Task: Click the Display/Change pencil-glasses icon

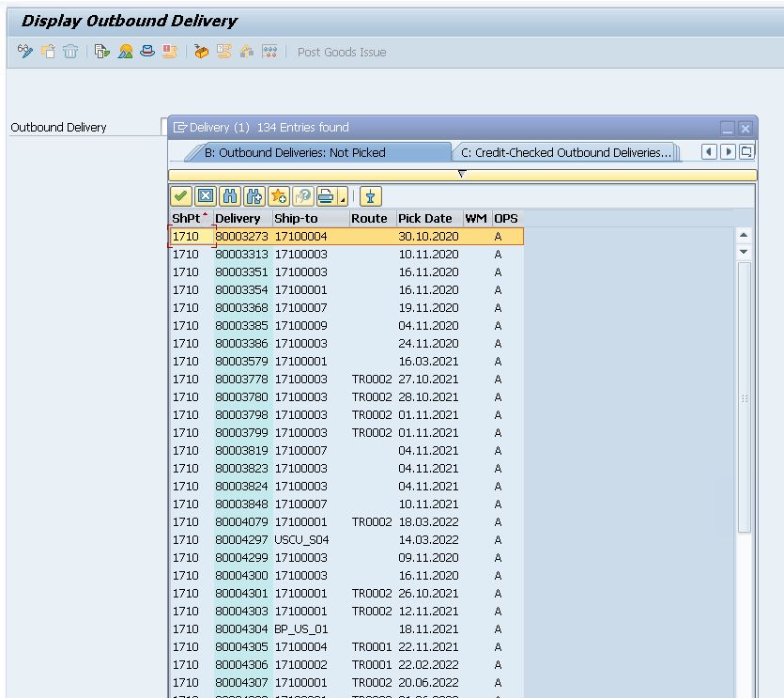Action: 25,52
